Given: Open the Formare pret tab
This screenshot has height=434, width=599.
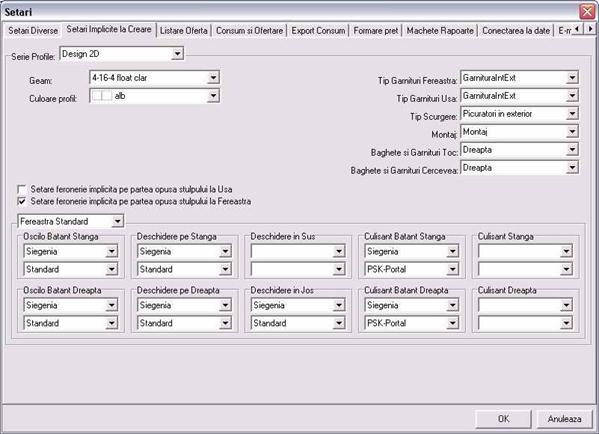Looking at the screenshot, I should [376, 31].
